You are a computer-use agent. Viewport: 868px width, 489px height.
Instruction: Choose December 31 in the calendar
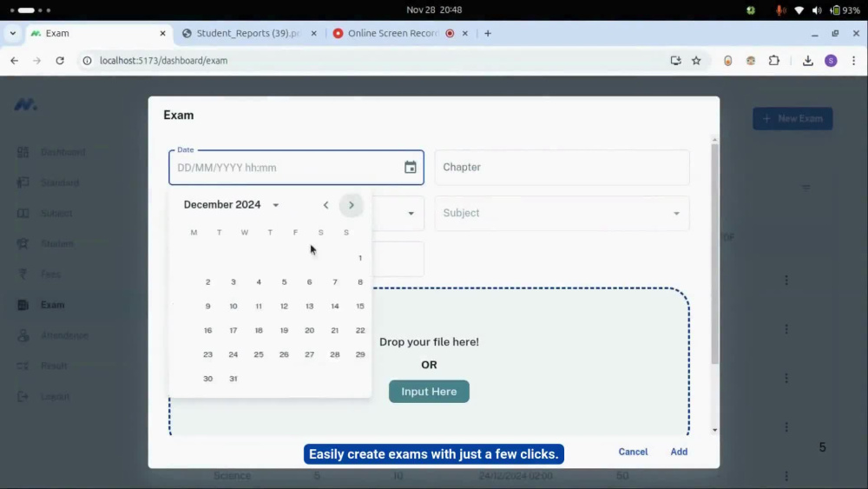233,379
